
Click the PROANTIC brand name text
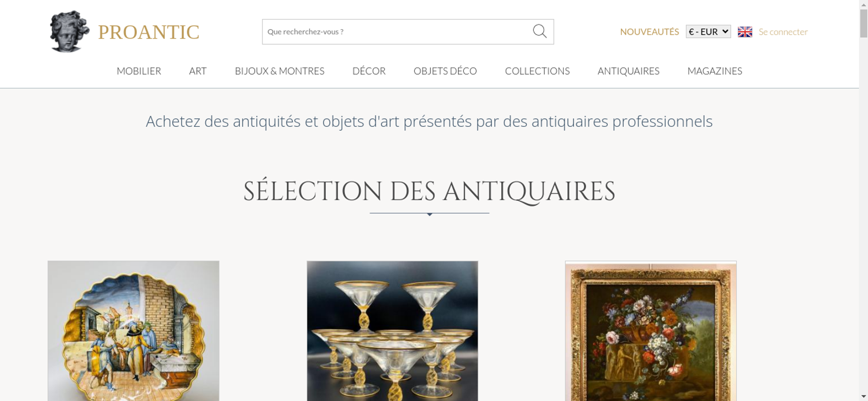[148, 32]
